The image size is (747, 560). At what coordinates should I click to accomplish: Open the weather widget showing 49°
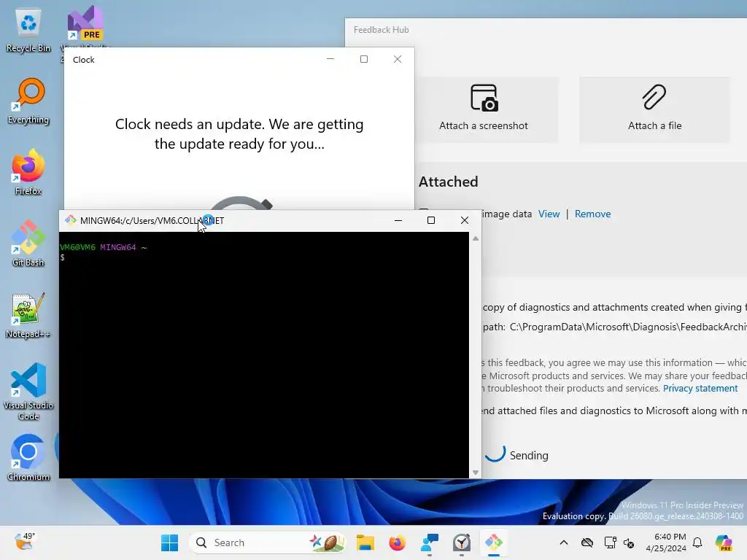pos(24,542)
